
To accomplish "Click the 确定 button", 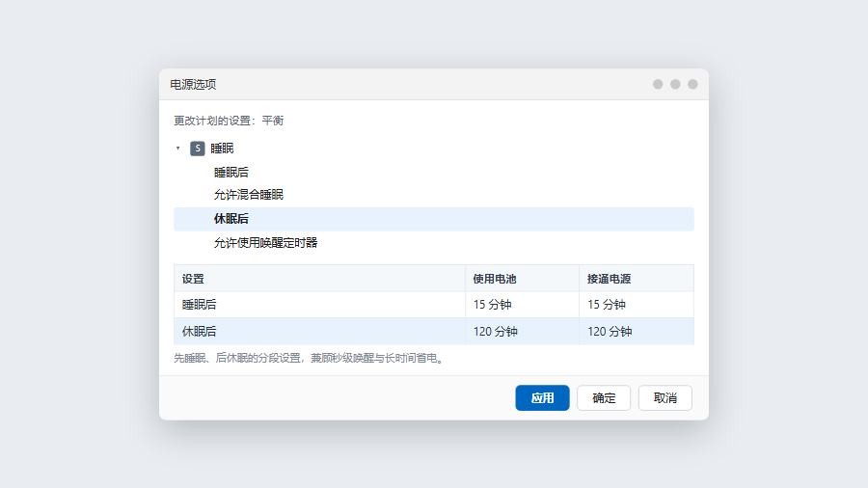I will coord(604,397).
